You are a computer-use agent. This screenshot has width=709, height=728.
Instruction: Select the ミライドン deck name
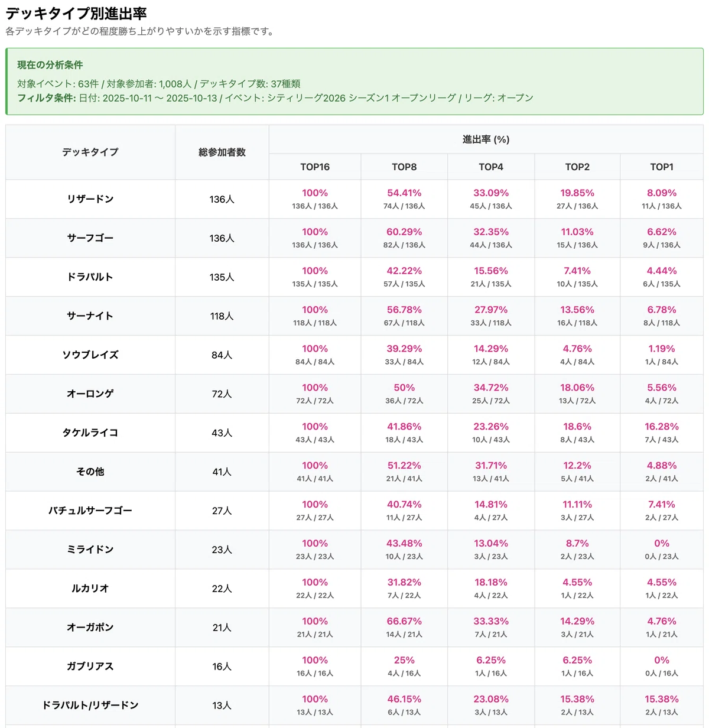tap(90, 550)
